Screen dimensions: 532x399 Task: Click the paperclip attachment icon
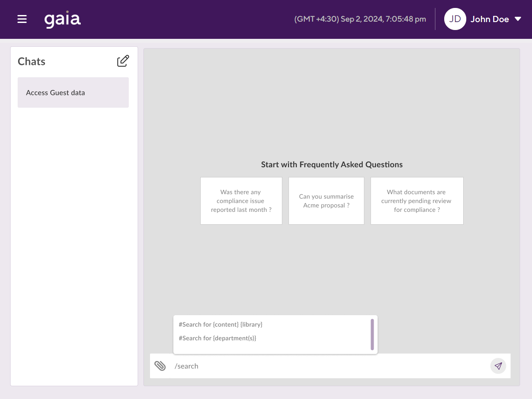(160, 366)
